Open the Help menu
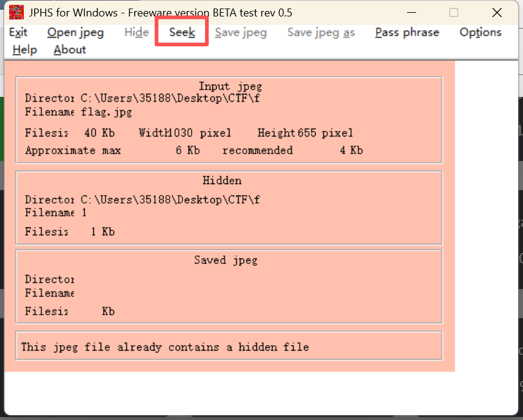 click(x=24, y=50)
